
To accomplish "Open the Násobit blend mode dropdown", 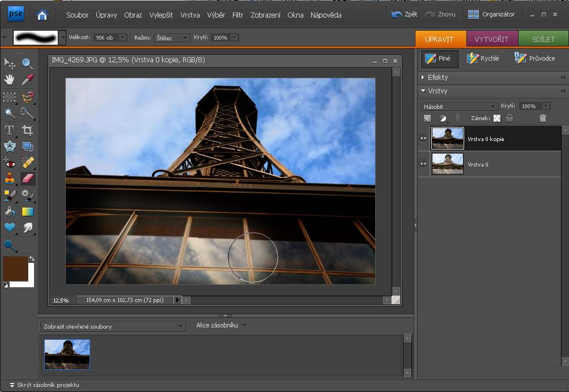I will coord(459,106).
